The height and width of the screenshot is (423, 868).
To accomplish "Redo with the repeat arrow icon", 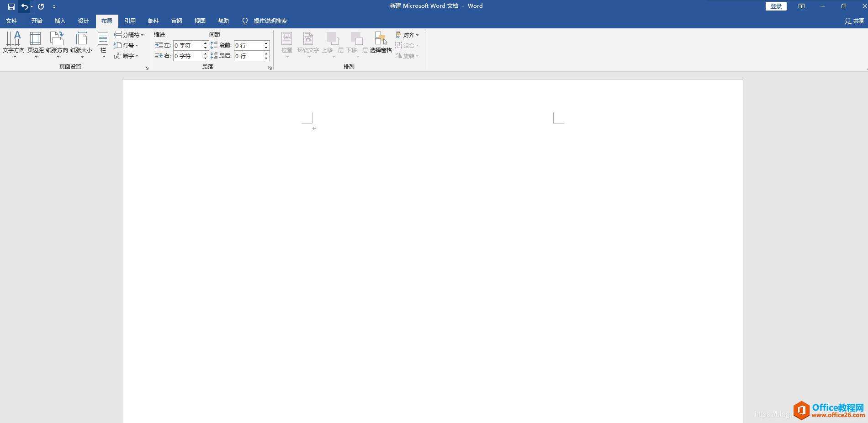I will [x=41, y=6].
